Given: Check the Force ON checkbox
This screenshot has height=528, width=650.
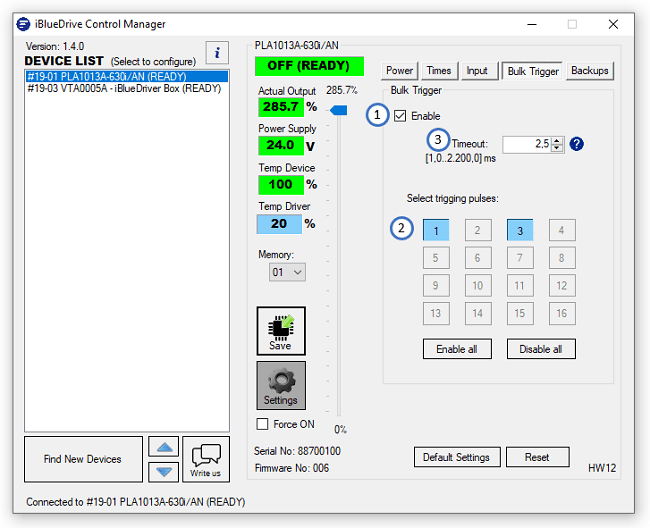Looking at the screenshot, I should point(262,424).
